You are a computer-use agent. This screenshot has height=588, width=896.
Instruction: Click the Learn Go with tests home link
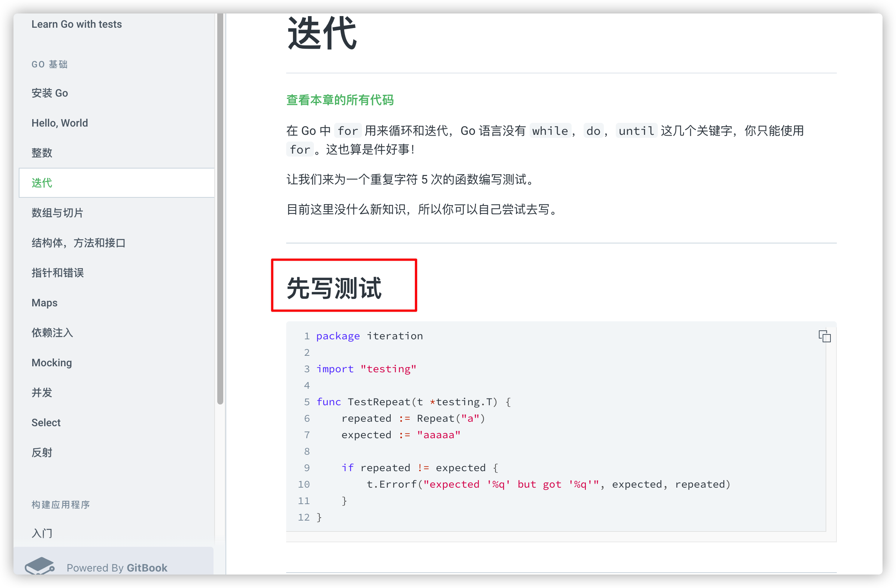click(x=77, y=24)
